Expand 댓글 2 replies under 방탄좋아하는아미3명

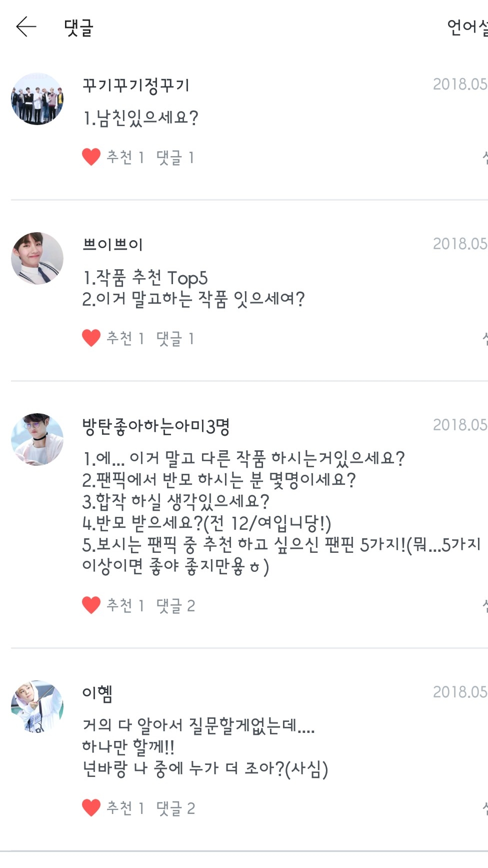coord(175,606)
